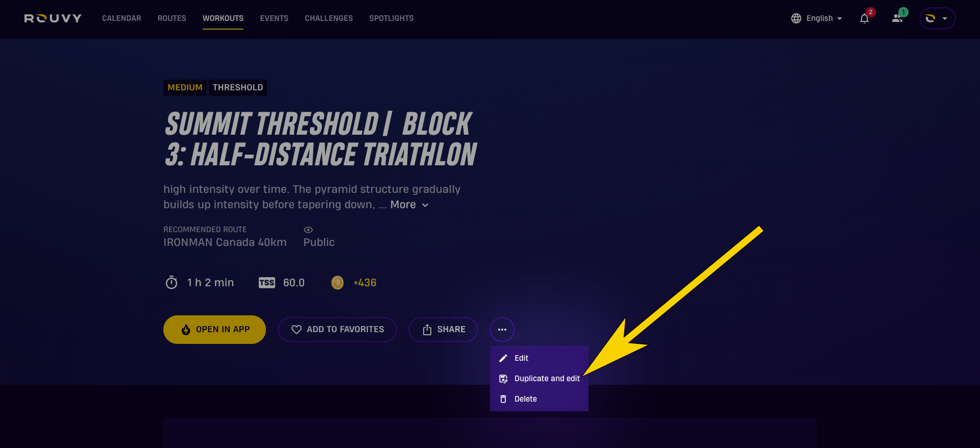980x448 pixels.
Task: Click the globe language icon
Action: click(x=796, y=18)
